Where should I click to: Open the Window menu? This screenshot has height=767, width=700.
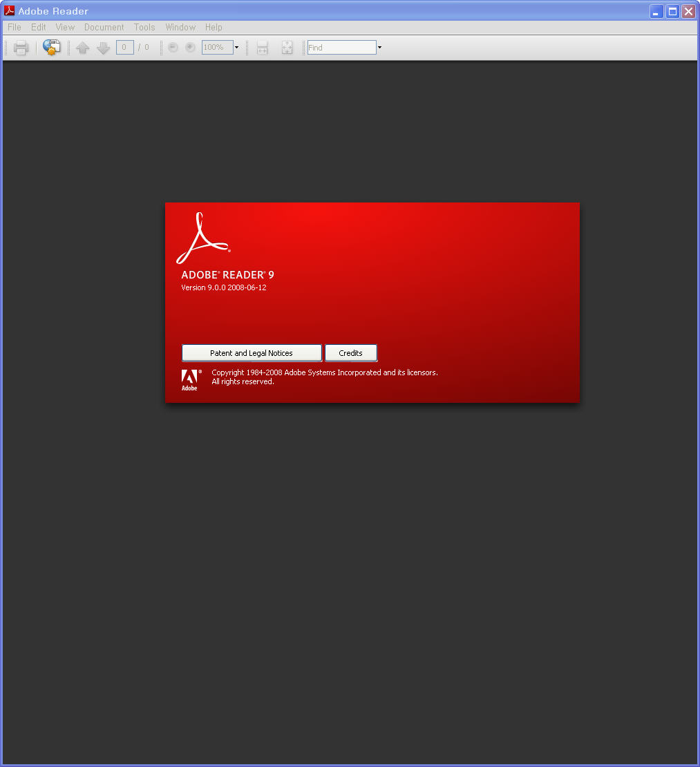coord(180,28)
